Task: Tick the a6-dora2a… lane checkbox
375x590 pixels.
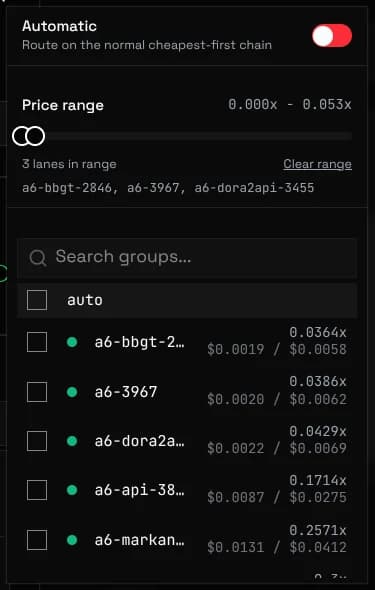Action: point(37,441)
